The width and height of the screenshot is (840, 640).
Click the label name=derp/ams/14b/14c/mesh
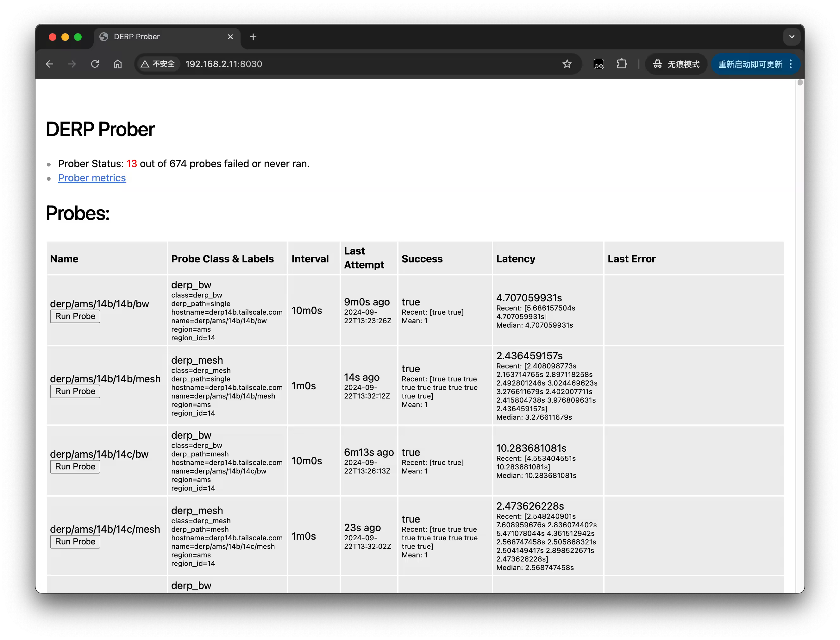tap(223, 547)
